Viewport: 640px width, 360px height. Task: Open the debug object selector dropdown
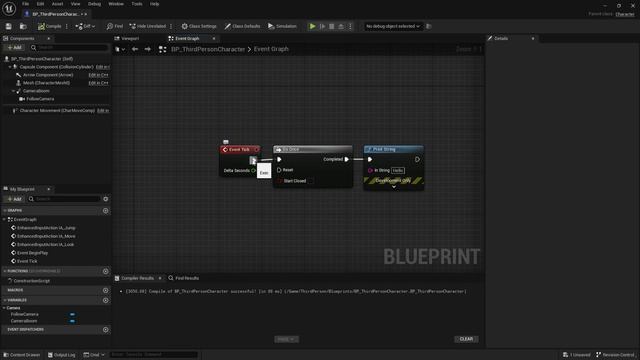(x=393, y=26)
